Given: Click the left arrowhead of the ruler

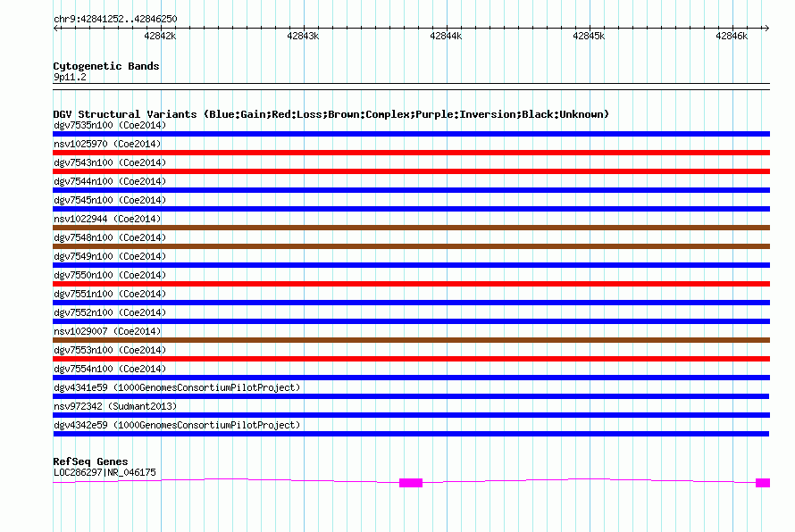Looking at the screenshot, I should (x=55, y=28).
